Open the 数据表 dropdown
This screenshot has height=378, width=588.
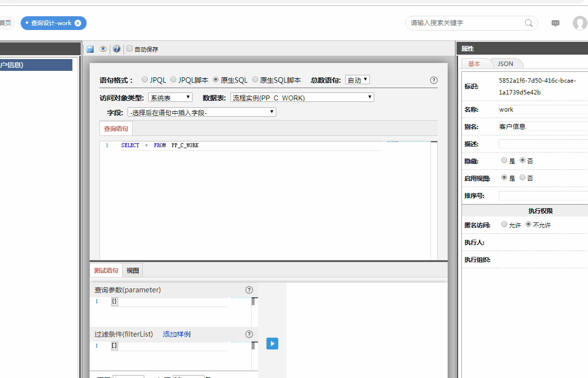pyautogui.click(x=302, y=97)
